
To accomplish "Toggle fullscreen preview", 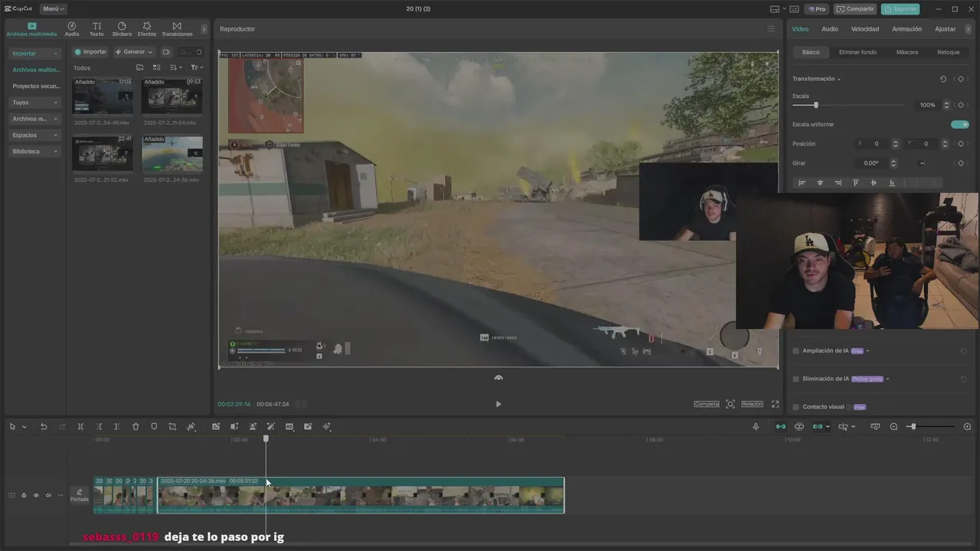I will (775, 404).
